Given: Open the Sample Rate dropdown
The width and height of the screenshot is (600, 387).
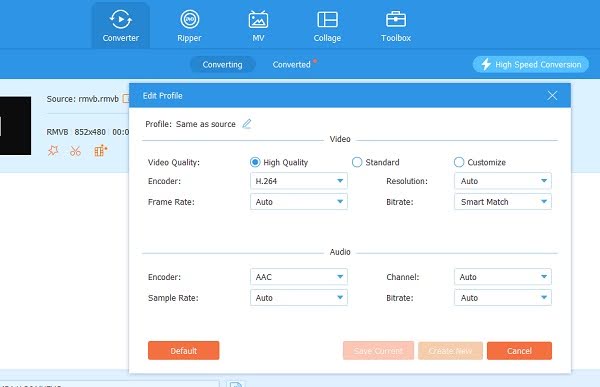Looking at the screenshot, I should pos(299,298).
